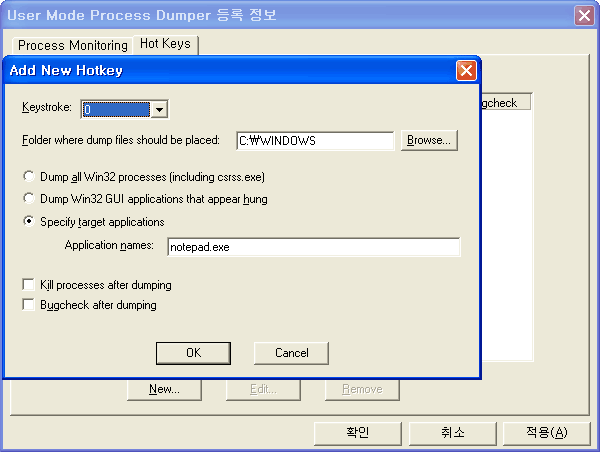The width and height of the screenshot is (600, 452).
Task: Switch to the Process Monitoring tab
Action: coord(73,46)
